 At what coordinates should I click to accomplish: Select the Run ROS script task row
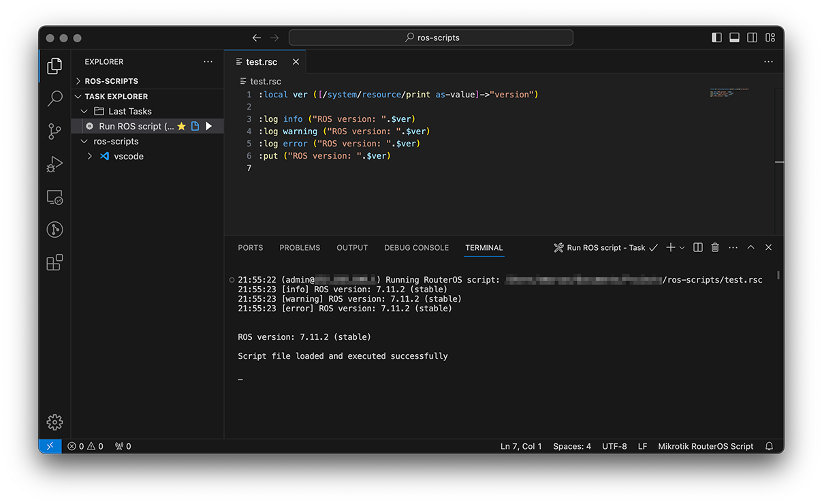pyautogui.click(x=148, y=126)
